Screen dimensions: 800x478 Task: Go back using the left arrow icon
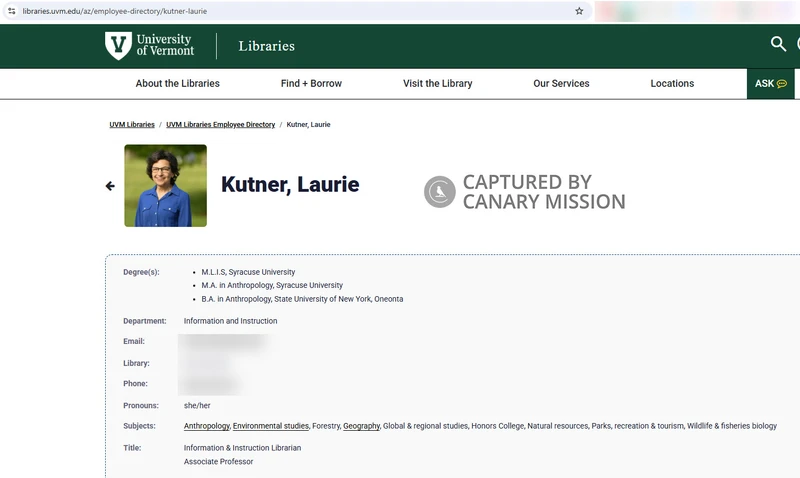[110, 186]
